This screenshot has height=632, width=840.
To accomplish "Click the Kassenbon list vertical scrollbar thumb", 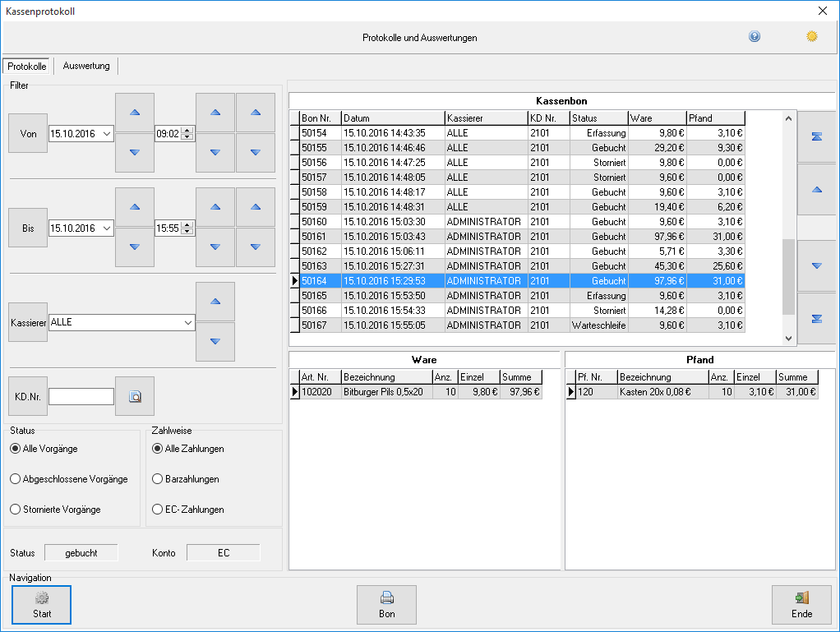I will 788,276.
